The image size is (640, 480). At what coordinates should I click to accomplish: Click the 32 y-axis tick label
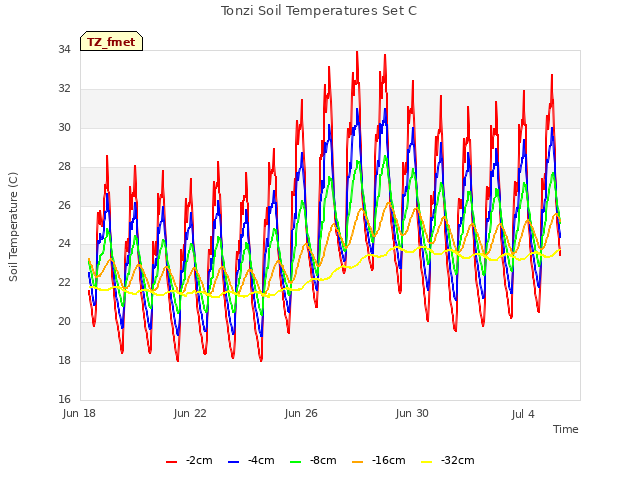[64, 88]
